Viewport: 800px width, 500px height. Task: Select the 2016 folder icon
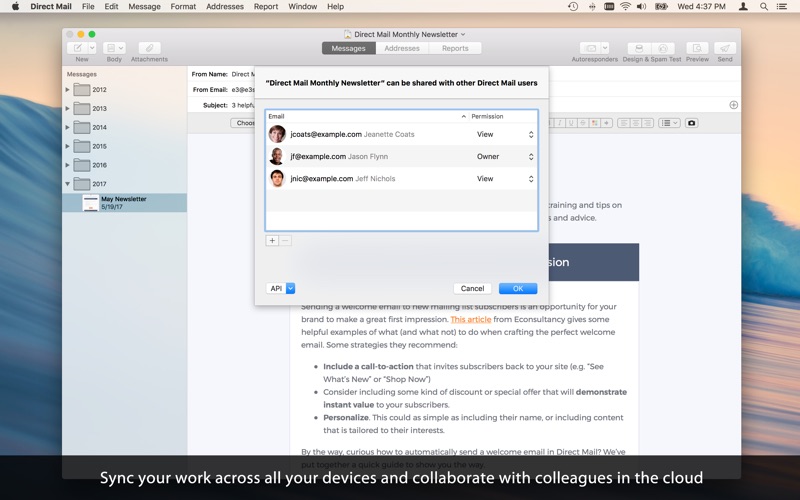(82, 165)
